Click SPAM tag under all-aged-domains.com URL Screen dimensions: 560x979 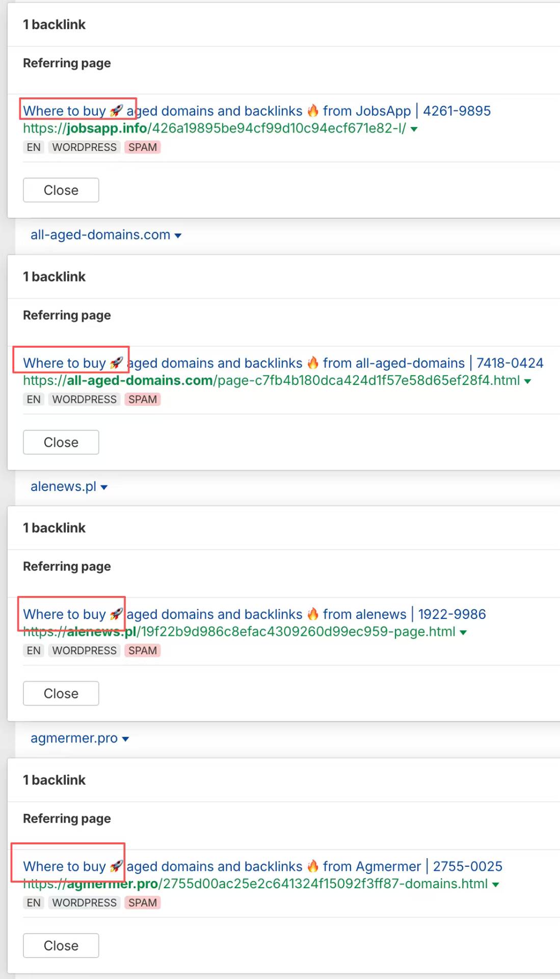click(x=143, y=399)
